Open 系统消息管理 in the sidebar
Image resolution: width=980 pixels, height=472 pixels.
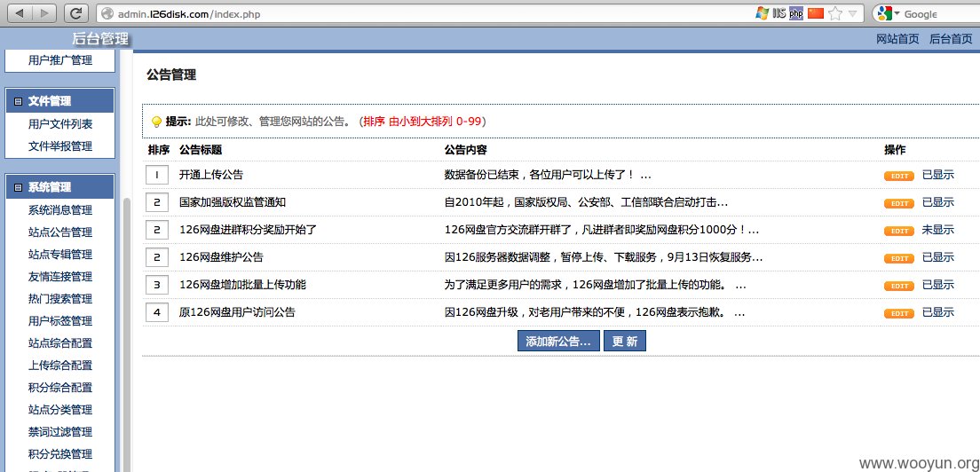60,209
